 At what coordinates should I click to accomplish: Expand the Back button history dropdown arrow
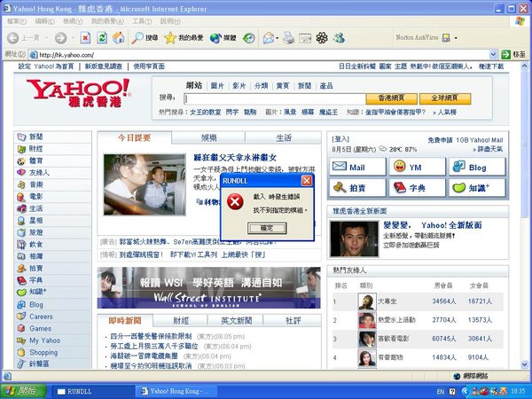[x=46, y=38]
